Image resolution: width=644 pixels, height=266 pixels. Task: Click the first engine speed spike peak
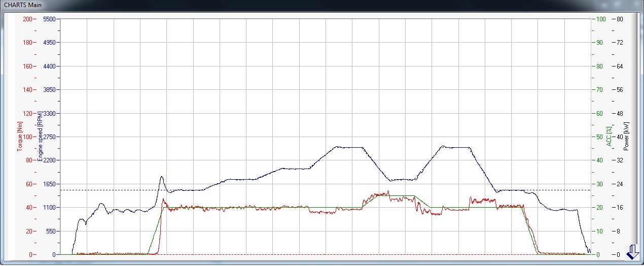coord(161,177)
